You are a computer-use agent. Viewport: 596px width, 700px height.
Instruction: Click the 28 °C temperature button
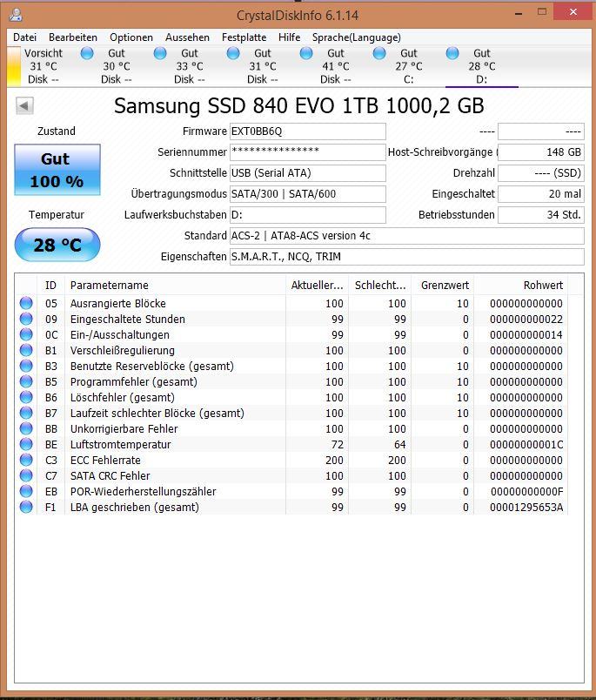pos(57,245)
